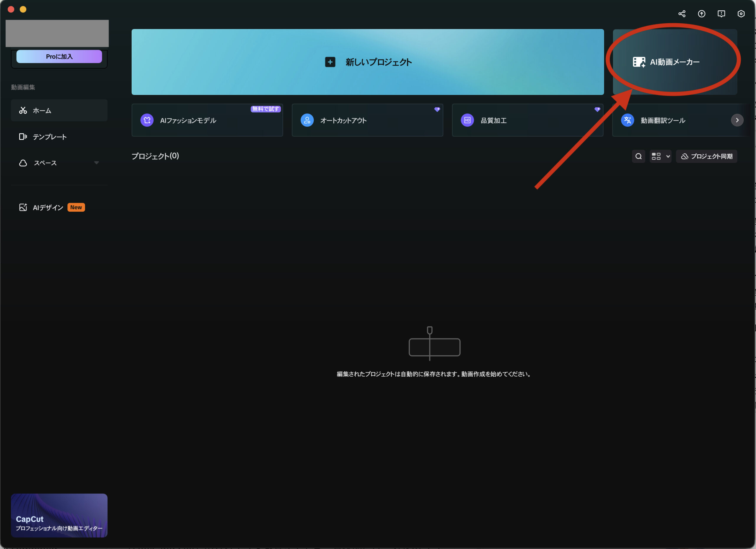Click the project search magnifier icon

coord(638,156)
